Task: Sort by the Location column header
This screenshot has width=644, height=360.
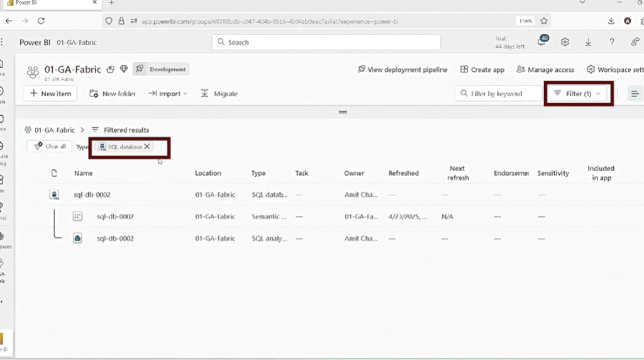Action: (208, 173)
